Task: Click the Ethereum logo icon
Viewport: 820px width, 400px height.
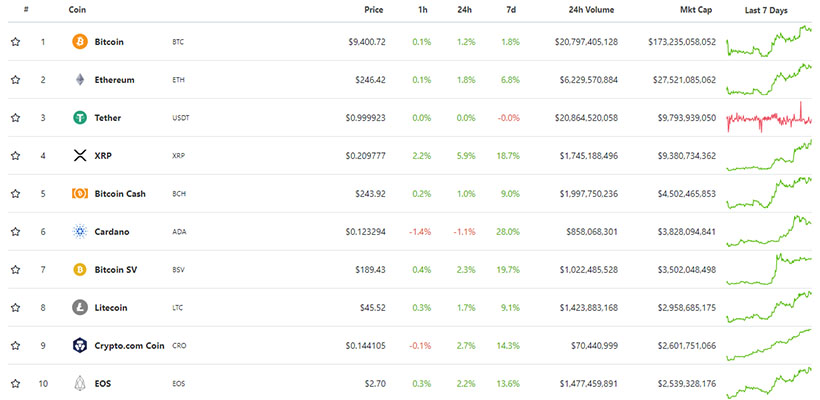Action: [x=79, y=79]
